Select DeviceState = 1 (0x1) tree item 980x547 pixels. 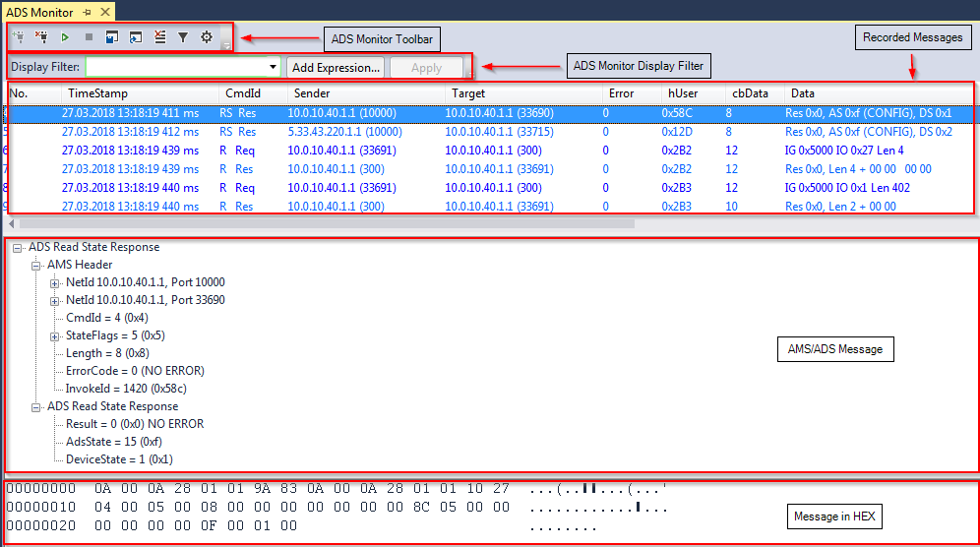click(119, 459)
